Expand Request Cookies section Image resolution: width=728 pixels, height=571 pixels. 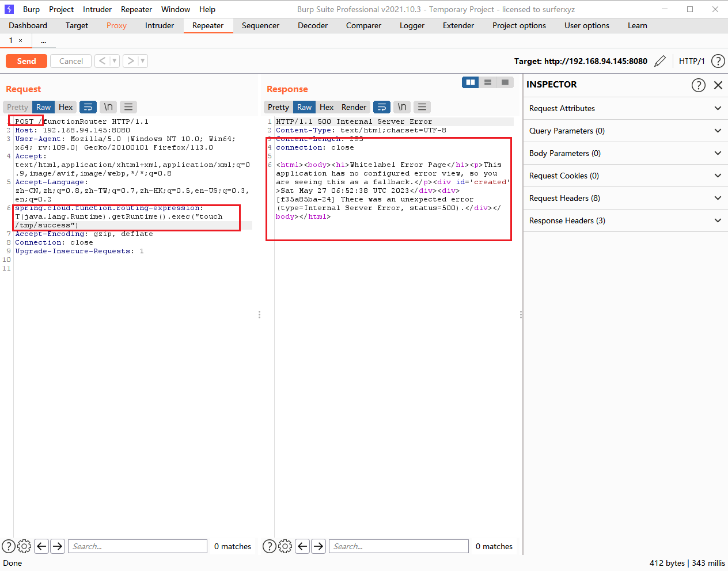pyautogui.click(x=625, y=176)
